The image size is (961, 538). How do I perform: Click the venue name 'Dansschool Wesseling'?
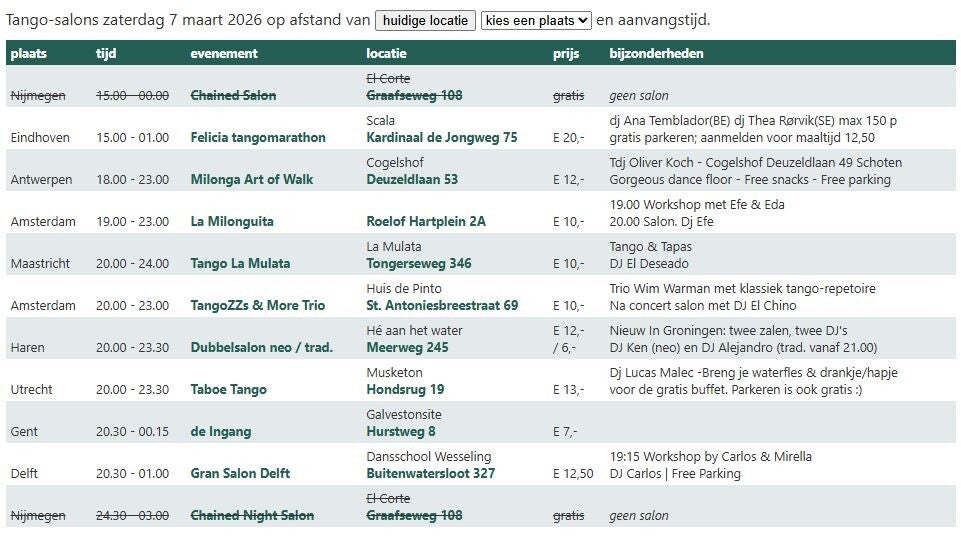(x=429, y=457)
